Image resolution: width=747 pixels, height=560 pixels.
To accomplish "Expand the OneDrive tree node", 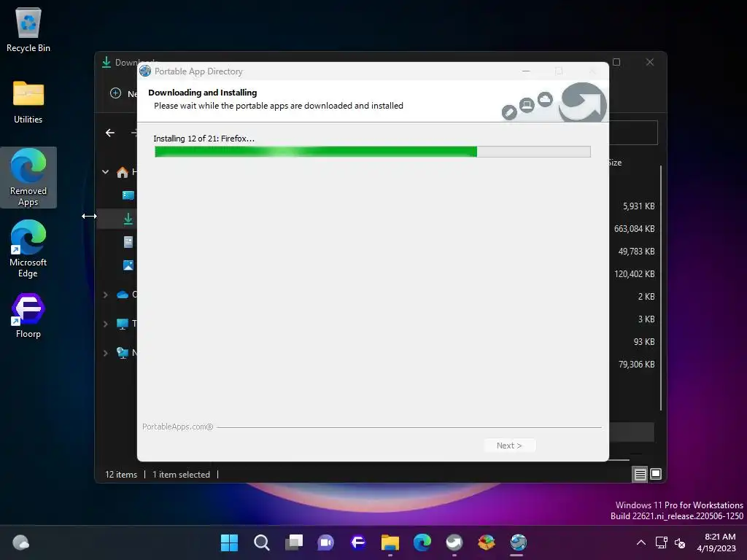I will point(105,295).
